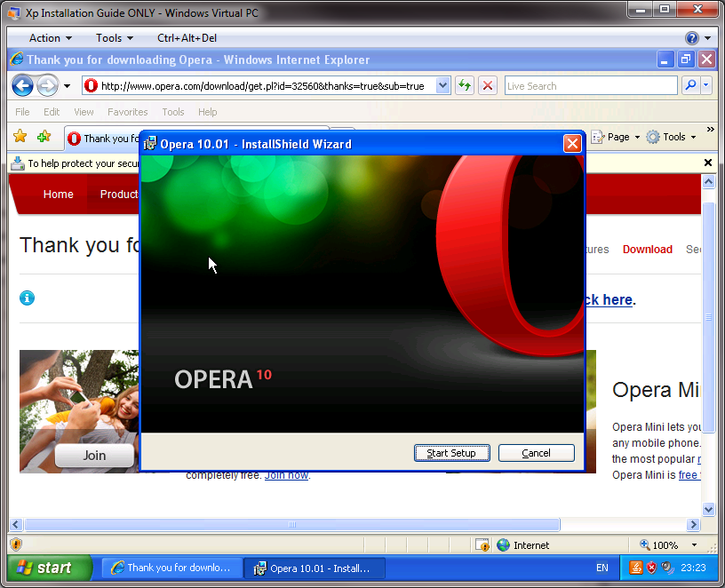Open the Page toolbar menu
The image size is (725, 588).
coord(615,137)
